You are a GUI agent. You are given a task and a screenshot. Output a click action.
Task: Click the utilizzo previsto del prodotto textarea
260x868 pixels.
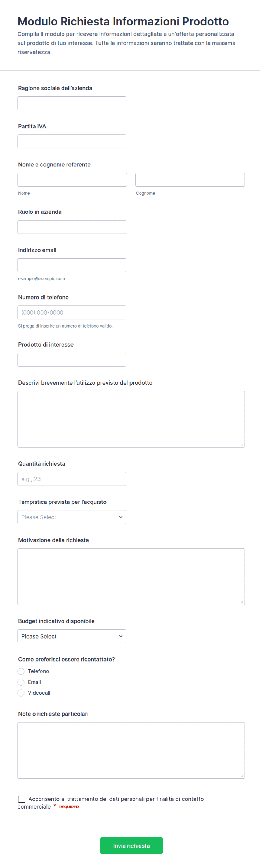(x=131, y=419)
